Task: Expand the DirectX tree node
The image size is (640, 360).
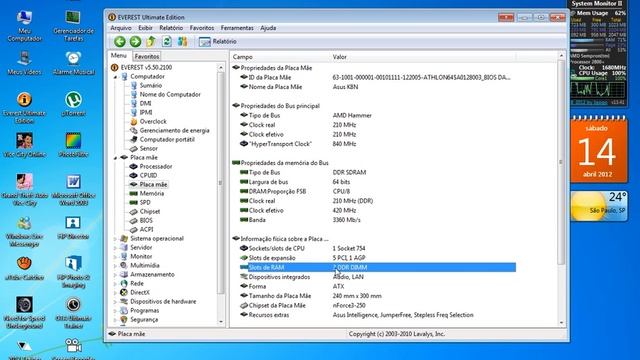Action: [x=115, y=292]
